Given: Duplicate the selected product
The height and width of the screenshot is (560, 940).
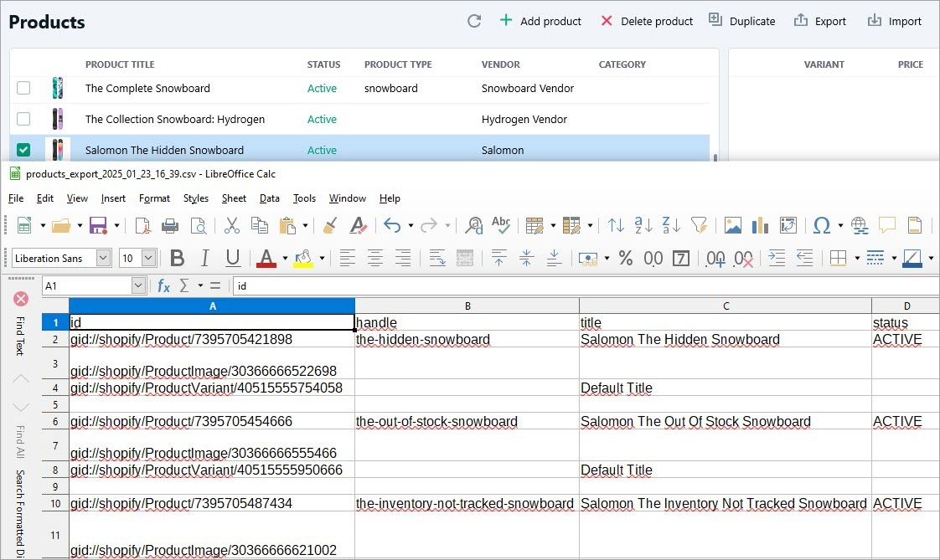Looking at the screenshot, I should coord(742,21).
